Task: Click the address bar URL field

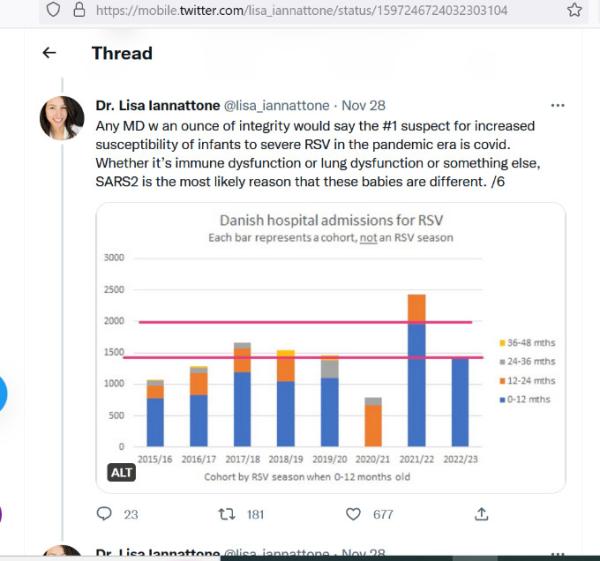Action: click(302, 10)
